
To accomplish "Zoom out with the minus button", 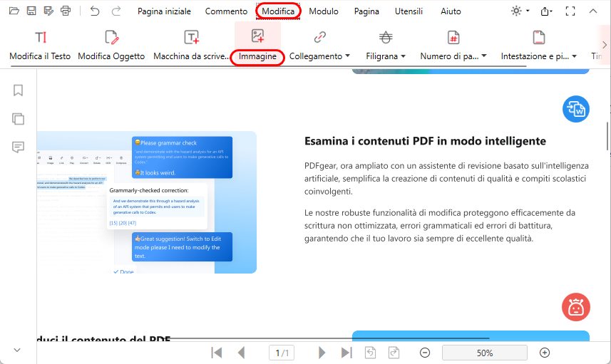I will [425, 353].
